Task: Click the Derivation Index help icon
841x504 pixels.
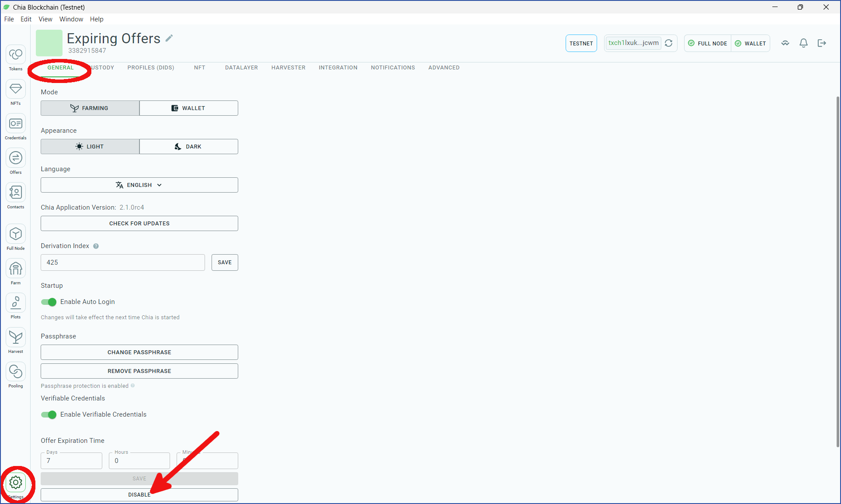Action: coord(96,246)
